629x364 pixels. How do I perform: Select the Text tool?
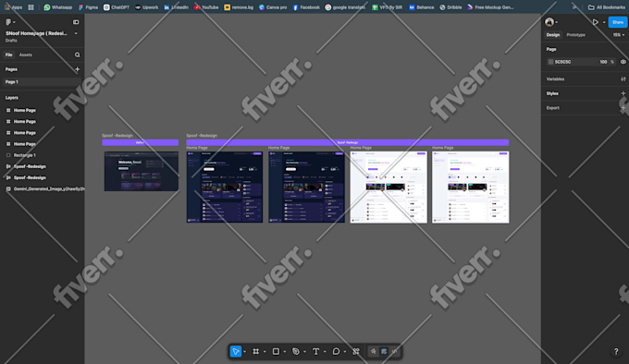click(315, 351)
